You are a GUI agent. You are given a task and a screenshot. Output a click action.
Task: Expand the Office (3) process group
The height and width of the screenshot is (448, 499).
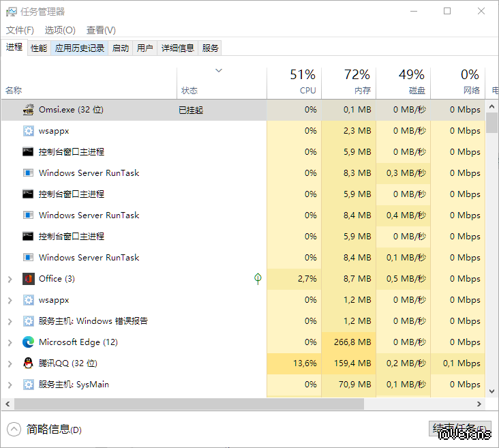tap(10, 279)
